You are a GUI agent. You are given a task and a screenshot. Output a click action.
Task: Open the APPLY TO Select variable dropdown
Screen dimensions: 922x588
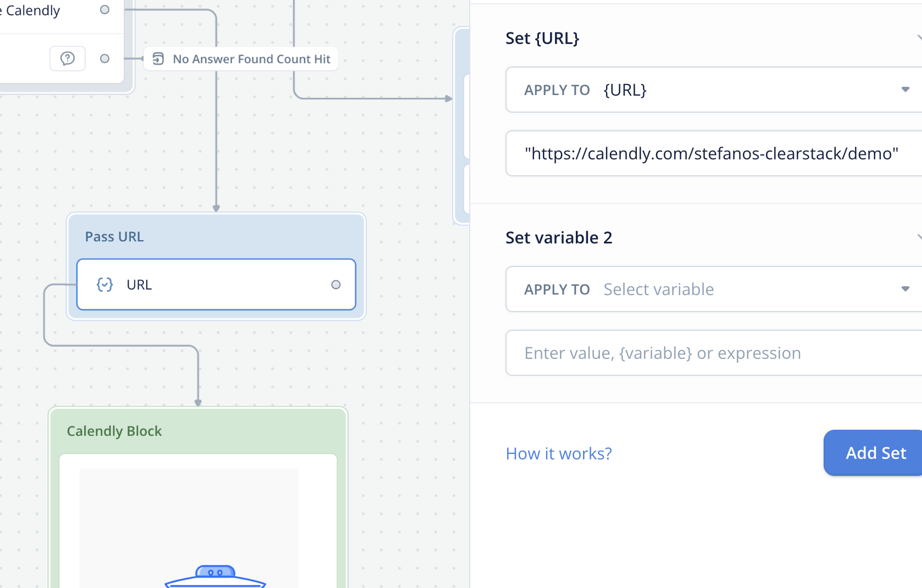[714, 289]
